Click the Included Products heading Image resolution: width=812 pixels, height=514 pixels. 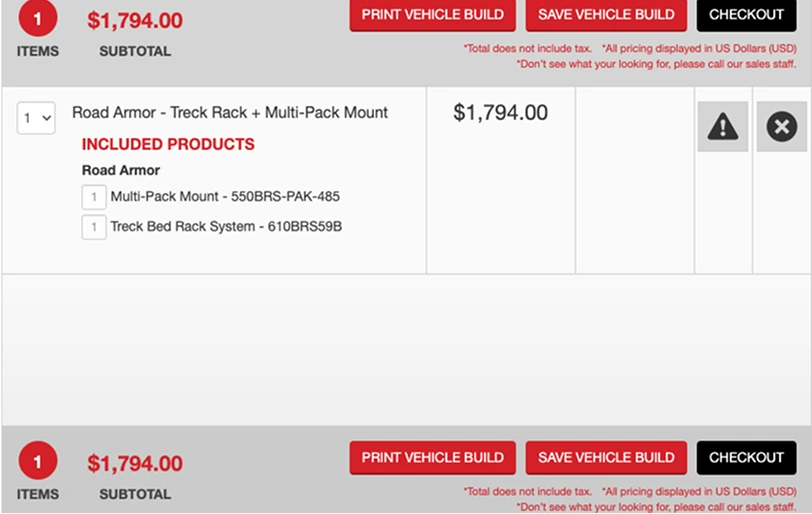168,144
